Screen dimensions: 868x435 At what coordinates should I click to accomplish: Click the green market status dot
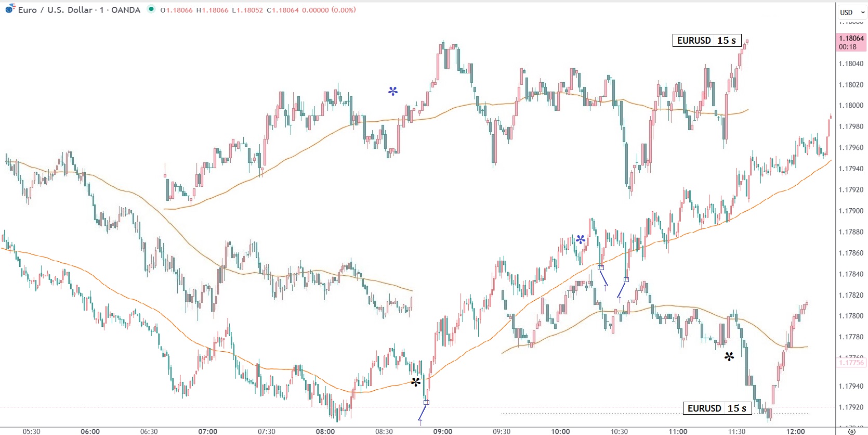click(151, 9)
